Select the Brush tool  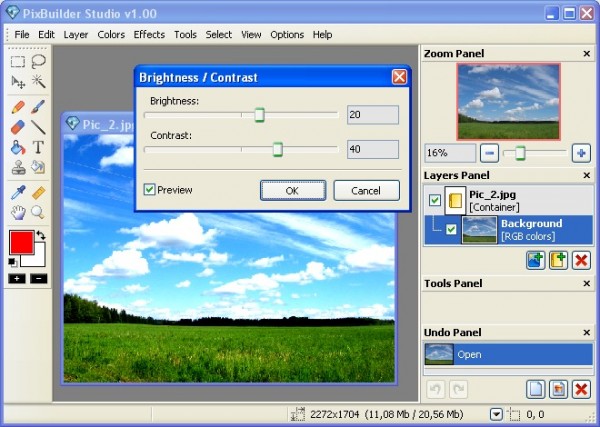(38, 107)
